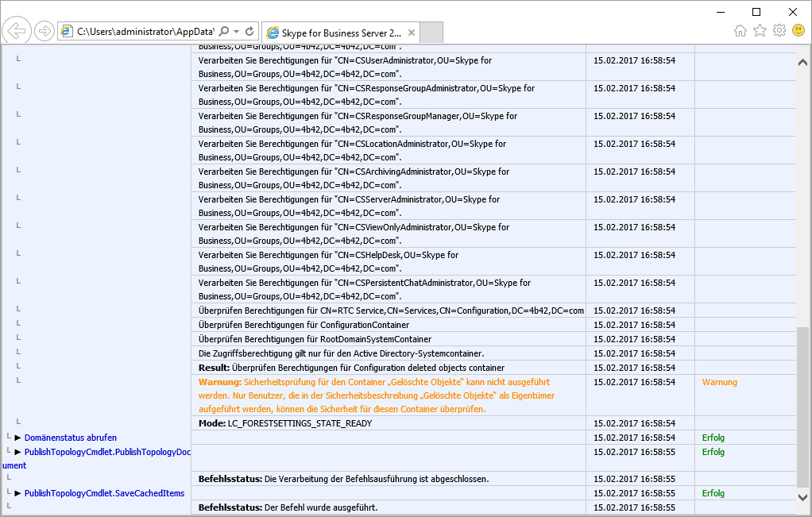The image size is (812, 517).
Task: Click the orange Warnung status cell
Action: 719,383
